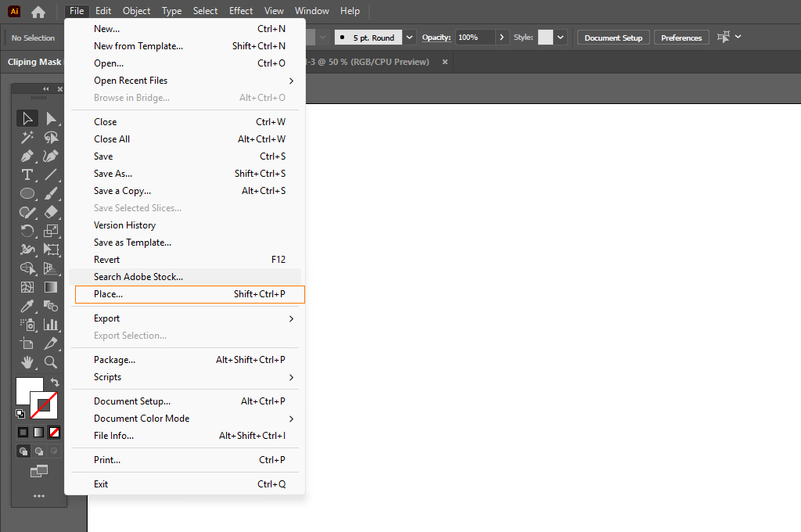Image resolution: width=801 pixels, height=532 pixels.
Task: Enable Draw Behind mode
Action: tap(39, 451)
